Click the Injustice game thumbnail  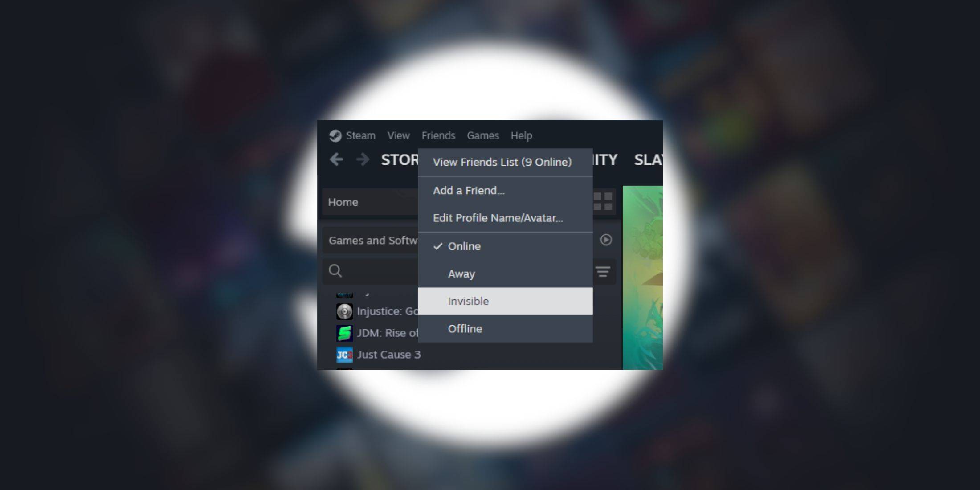[344, 311]
